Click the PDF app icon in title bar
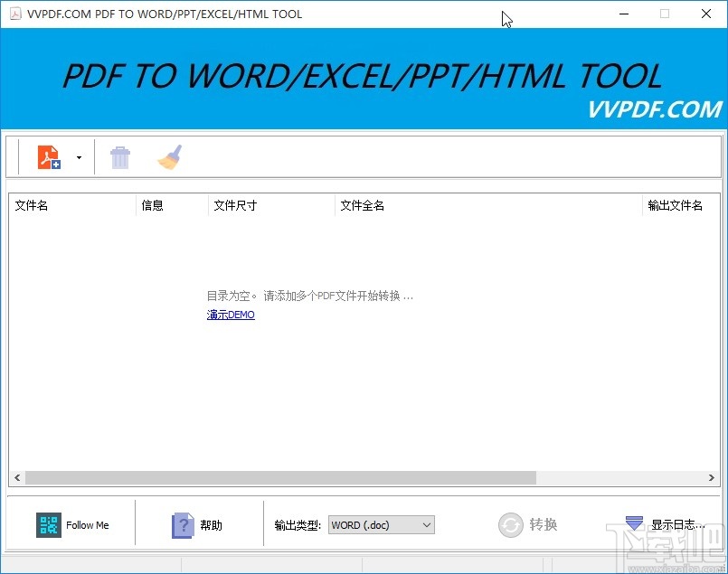This screenshot has height=574, width=728. [14, 14]
